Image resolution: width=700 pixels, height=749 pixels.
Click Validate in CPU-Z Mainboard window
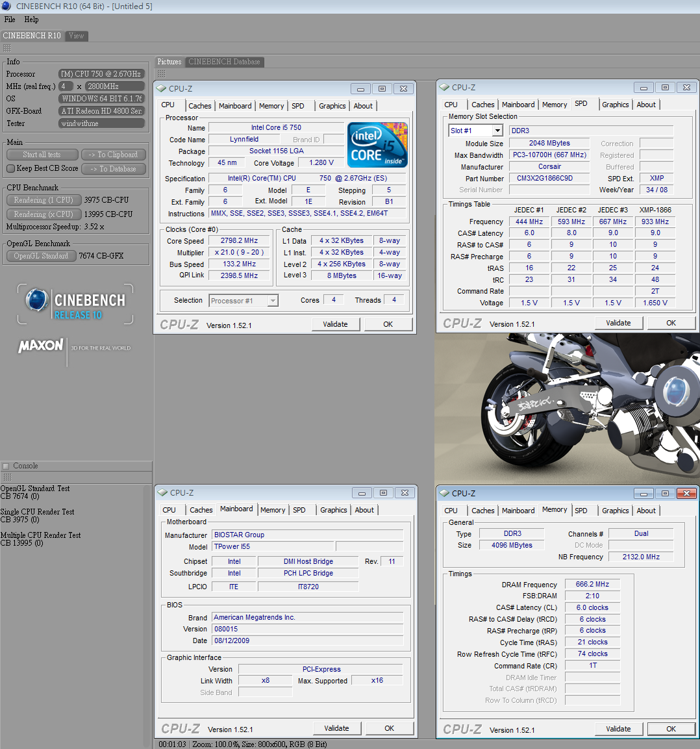pos(336,728)
